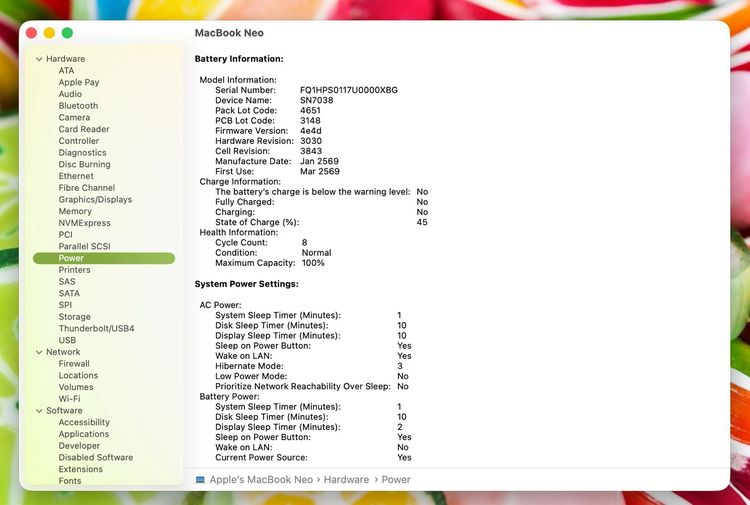Select Applications under Software
Screen dimensions: 750x505
point(84,434)
